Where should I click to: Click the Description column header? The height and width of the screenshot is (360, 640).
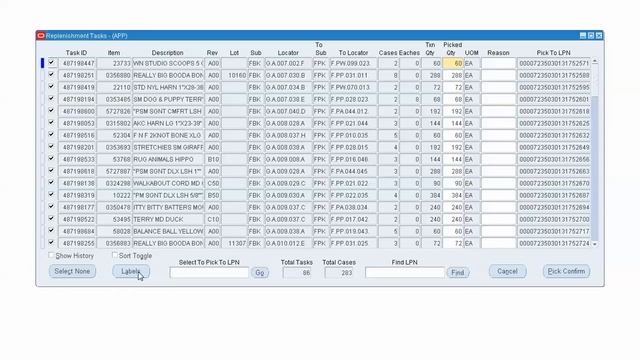(167, 53)
